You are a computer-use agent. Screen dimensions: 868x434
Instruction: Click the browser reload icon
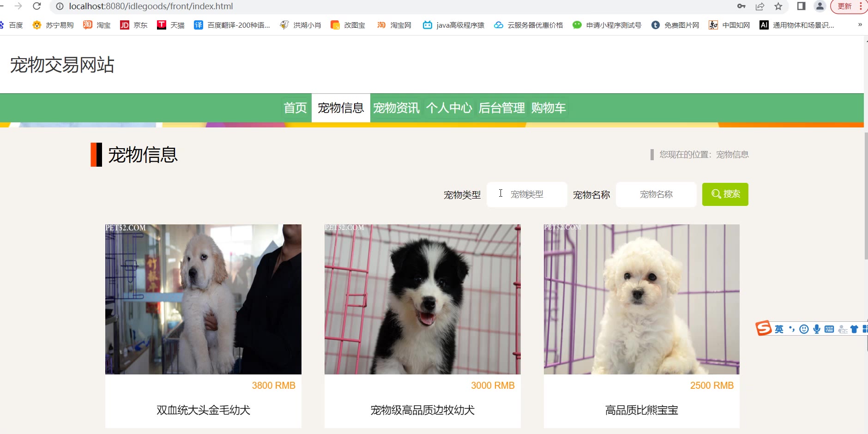click(37, 6)
